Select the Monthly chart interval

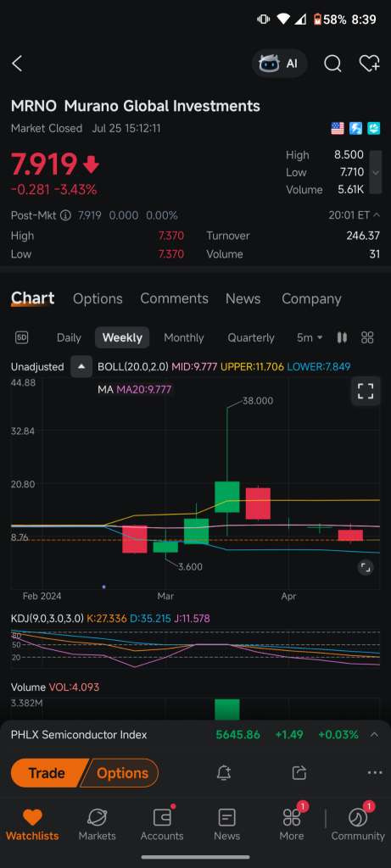[184, 337]
